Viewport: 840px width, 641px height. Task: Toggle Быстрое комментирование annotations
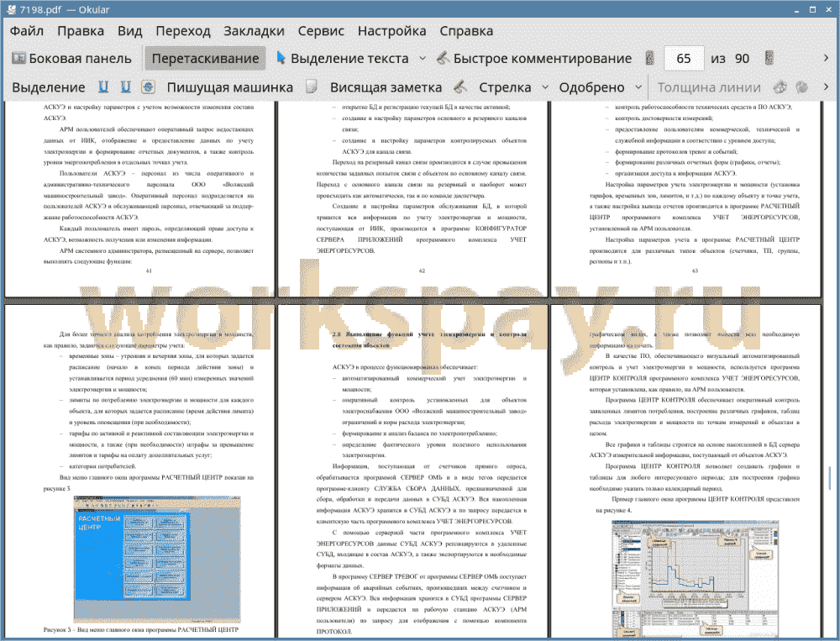(x=534, y=59)
